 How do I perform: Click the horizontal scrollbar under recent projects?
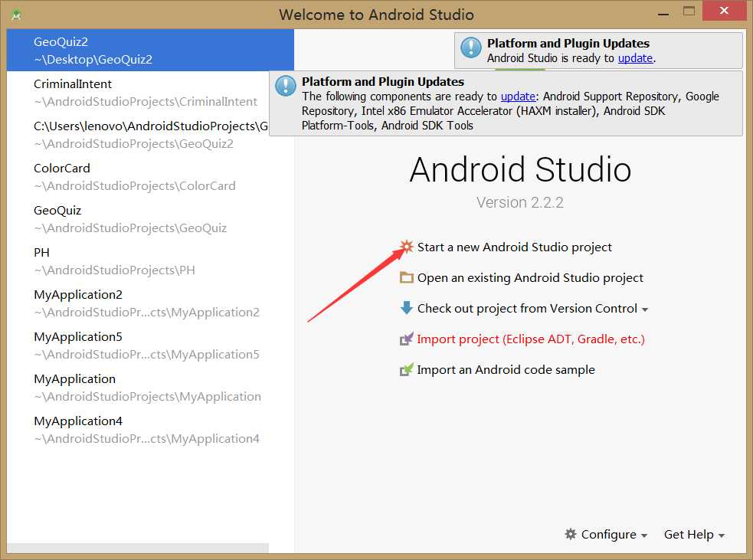click(138, 548)
